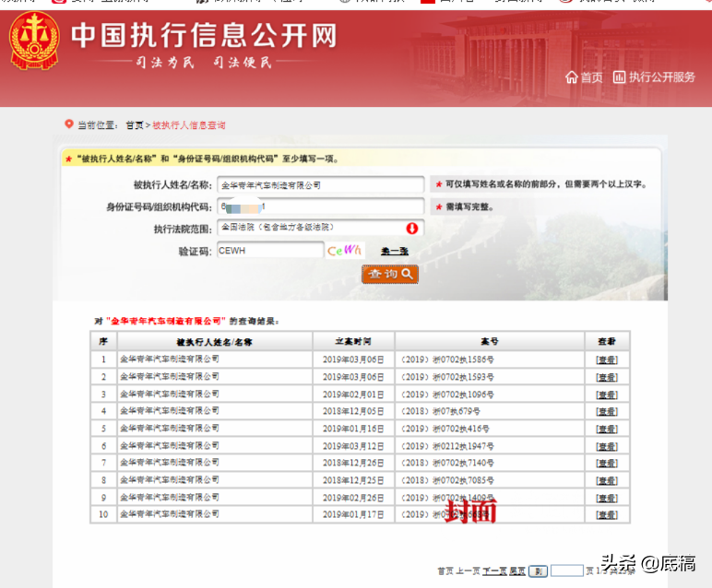The height and width of the screenshot is (588, 712).
Task: Click the 被执行人姓名/名称 column header
Action: (214, 342)
